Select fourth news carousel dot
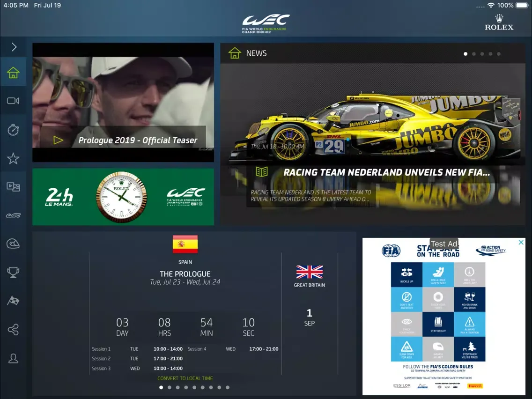 (x=491, y=54)
